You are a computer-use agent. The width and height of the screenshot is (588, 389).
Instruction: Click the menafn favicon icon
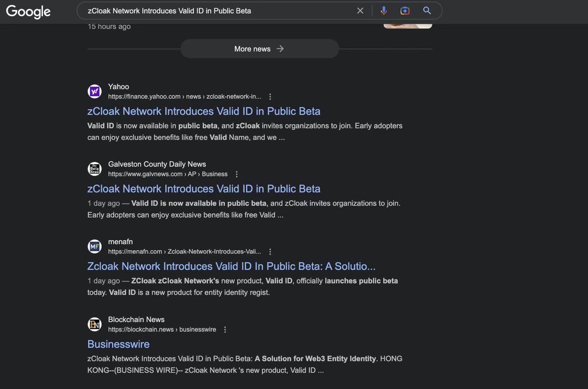click(95, 246)
